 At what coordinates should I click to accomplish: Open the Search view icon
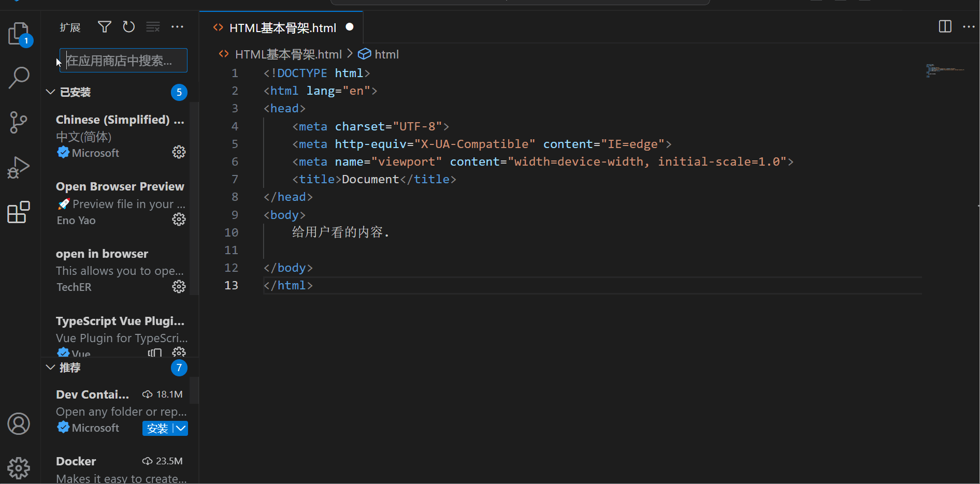pyautogui.click(x=19, y=78)
